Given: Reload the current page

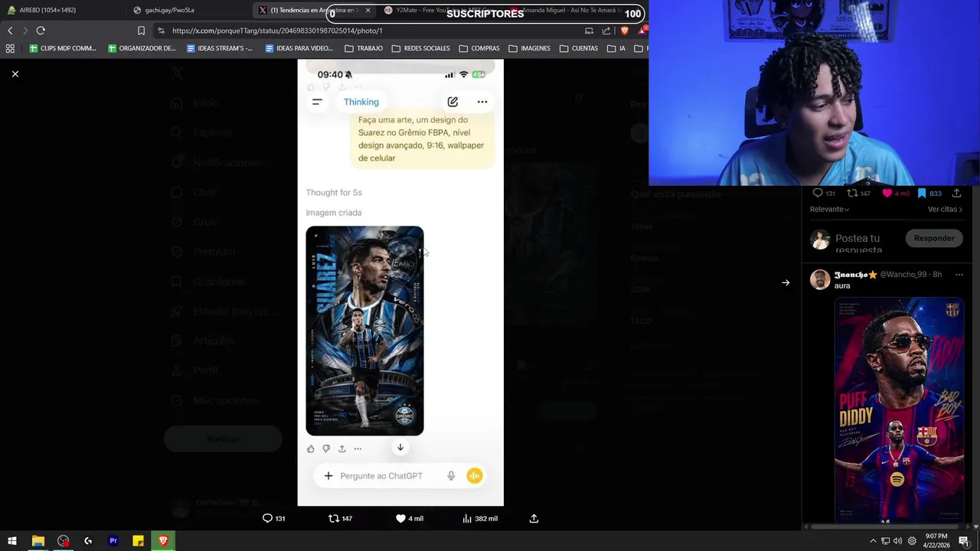Looking at the screenshot, I should tap(41, 31).
